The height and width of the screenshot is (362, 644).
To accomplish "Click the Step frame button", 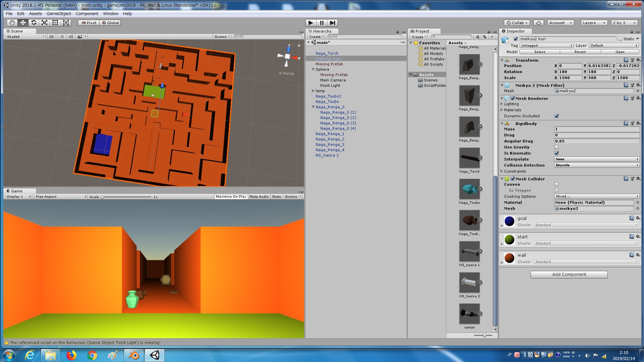I will click(x=332, y=23).
